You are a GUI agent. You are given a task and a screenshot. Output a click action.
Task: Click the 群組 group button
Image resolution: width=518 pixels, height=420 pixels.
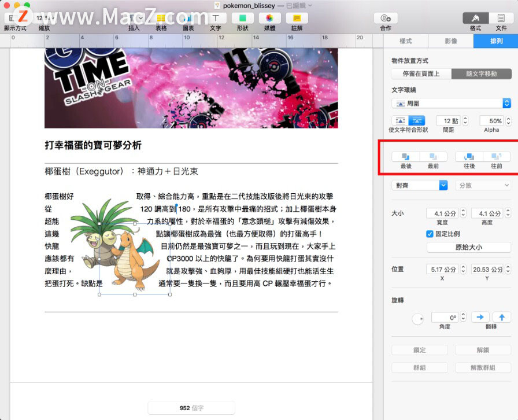point(420,367)
